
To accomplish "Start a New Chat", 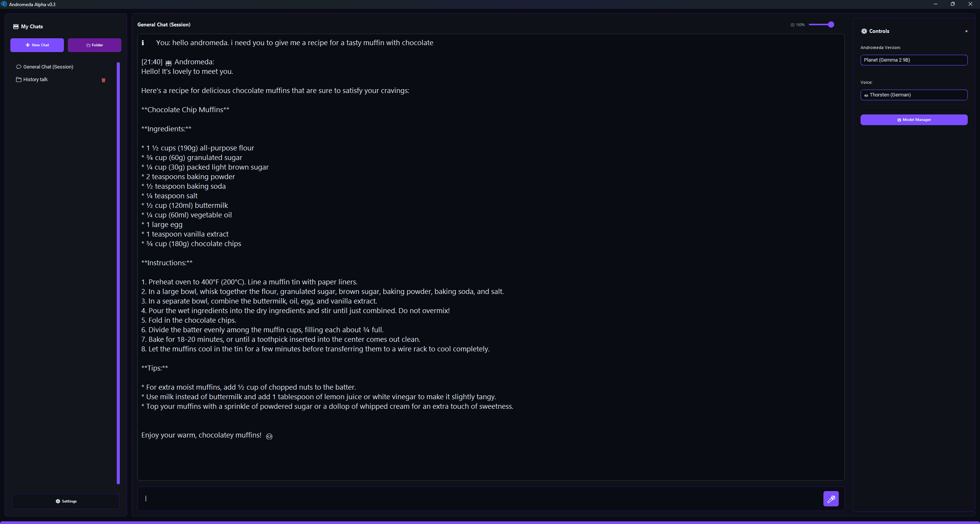I will tap(37, 45).
